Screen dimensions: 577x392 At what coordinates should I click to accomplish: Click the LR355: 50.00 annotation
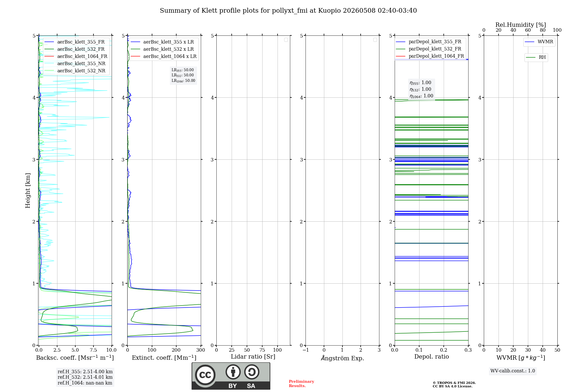(183, 70)
